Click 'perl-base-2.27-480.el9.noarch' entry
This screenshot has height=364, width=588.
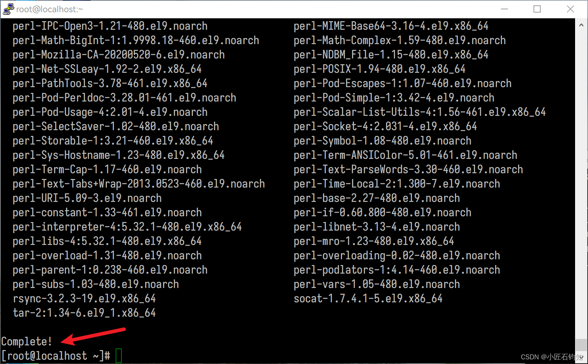pos(377,198)
